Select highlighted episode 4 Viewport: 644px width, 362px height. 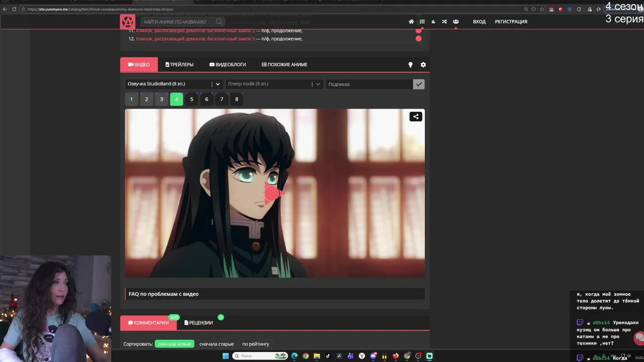pos(177,99)
